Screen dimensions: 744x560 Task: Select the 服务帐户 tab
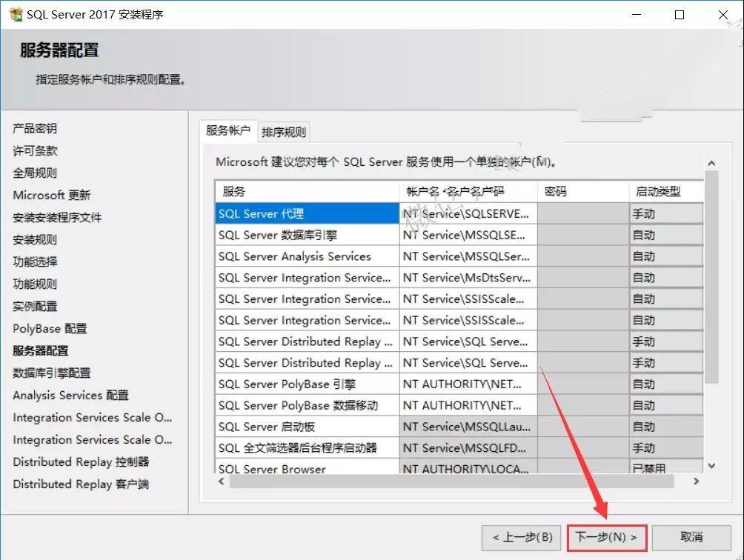228,130
